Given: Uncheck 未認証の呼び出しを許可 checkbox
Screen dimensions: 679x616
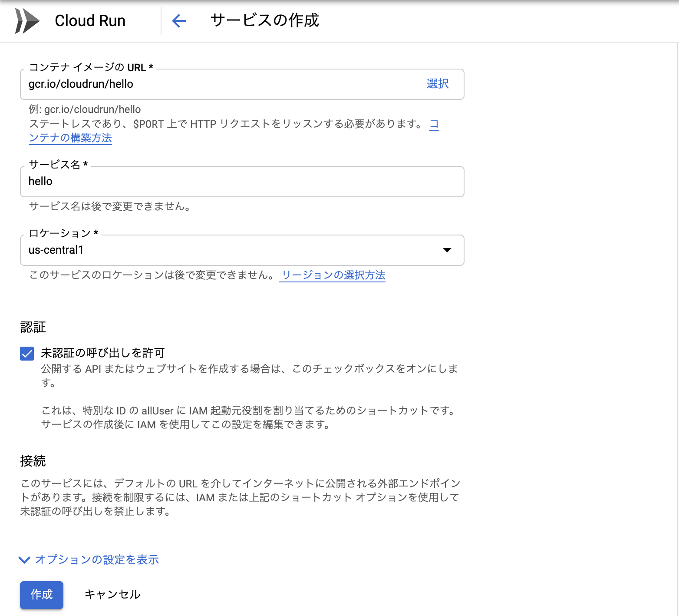Looking at the screenshot, I should click(x=27, y=354).
